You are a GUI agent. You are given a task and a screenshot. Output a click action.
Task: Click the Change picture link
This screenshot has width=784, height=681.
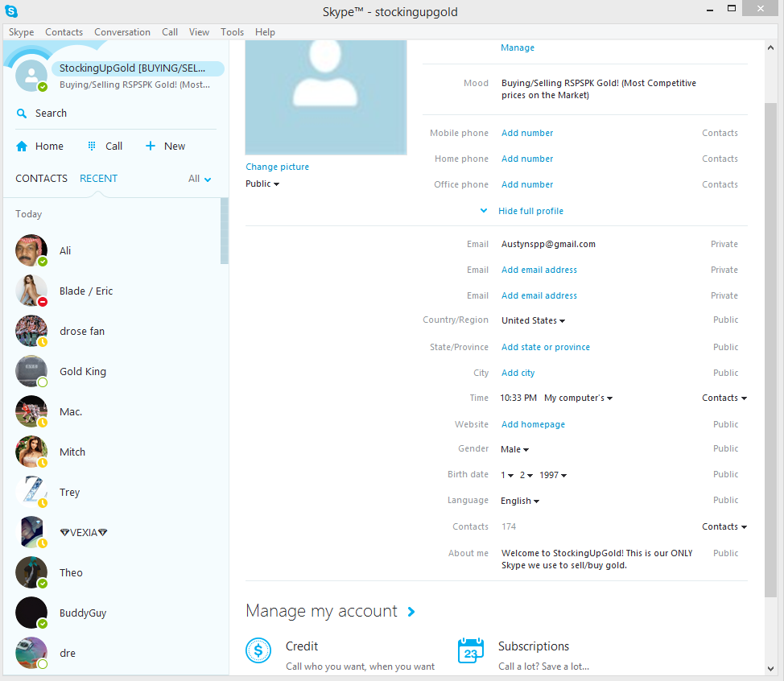click(278, 167)
